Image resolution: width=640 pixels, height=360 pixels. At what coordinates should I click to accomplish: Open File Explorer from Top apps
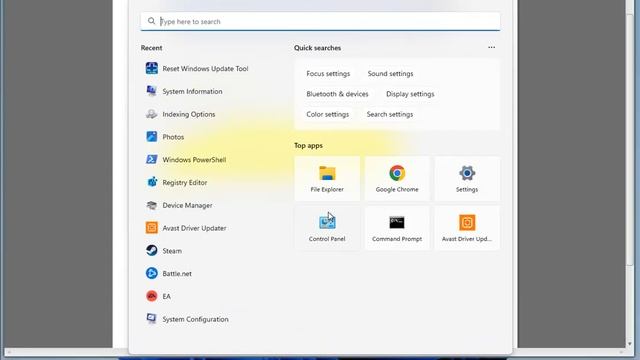click(x=327, y=178)
